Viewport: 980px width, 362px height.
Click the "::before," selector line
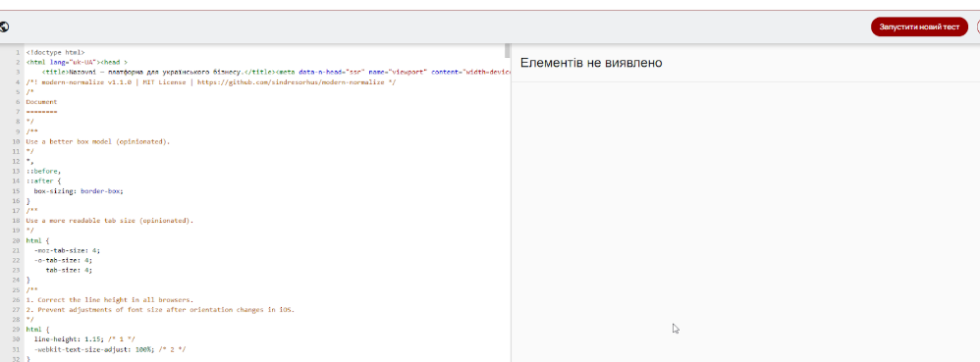tap(44, 171)
